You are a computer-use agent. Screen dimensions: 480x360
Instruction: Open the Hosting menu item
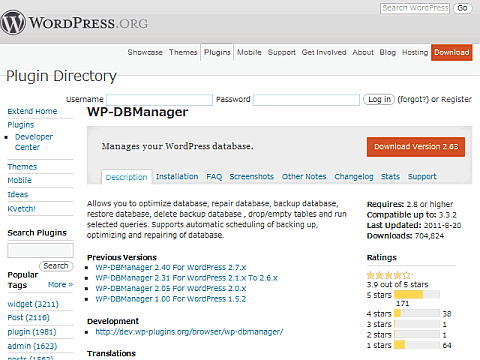(415, 52)
